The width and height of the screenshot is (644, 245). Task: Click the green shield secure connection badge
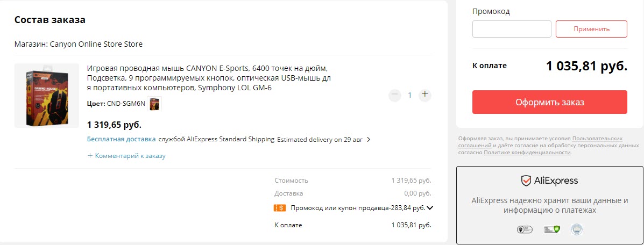tap(551, 229)
